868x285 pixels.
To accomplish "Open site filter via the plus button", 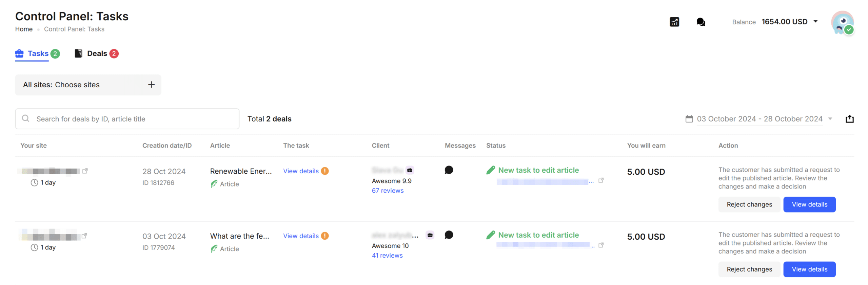I will 151,85.
